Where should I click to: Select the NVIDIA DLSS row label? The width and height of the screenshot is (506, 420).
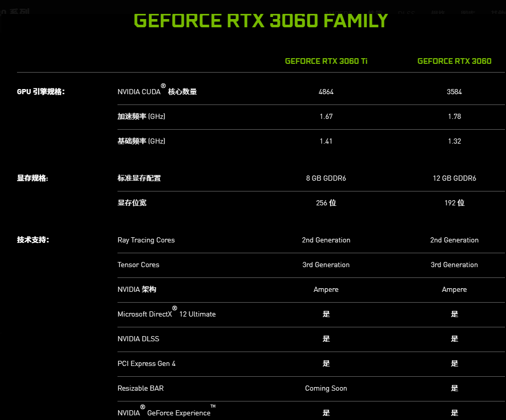(138, 339)
